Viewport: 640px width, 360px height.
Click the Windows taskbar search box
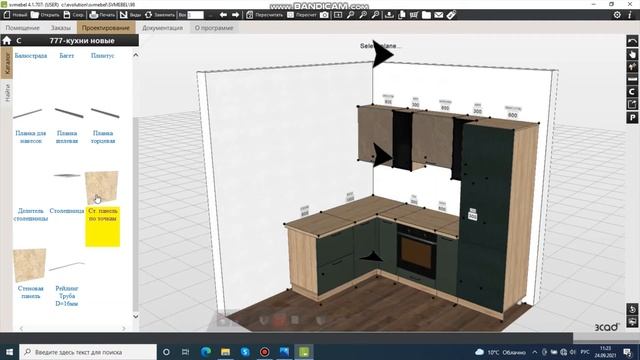[88, 352]
